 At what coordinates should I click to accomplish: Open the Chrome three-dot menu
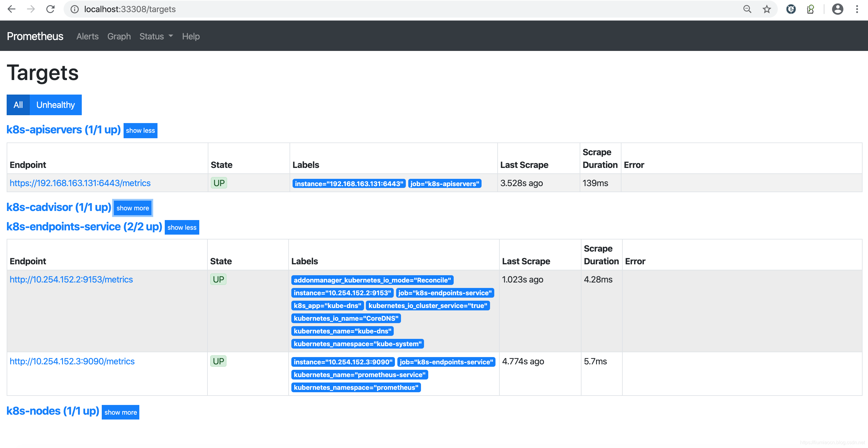[x=857, y=9]
